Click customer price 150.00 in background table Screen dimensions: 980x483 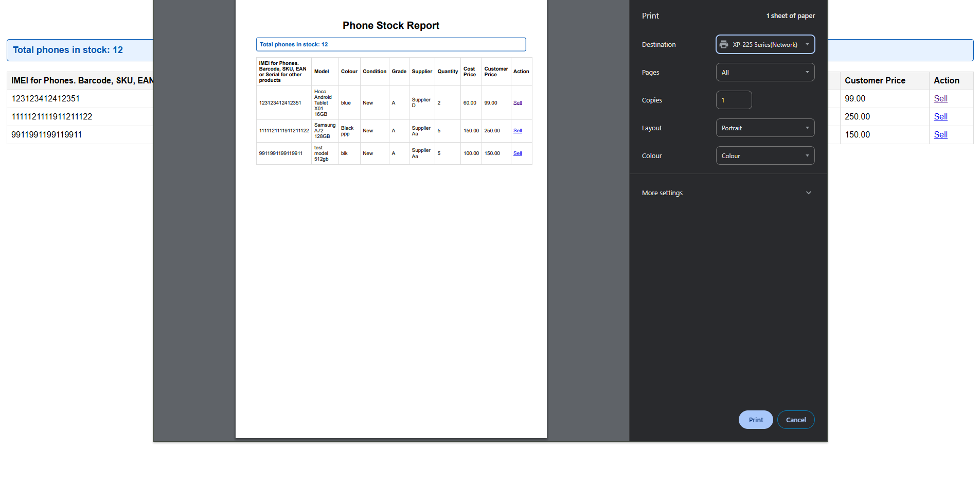click(x=858, y=134)
